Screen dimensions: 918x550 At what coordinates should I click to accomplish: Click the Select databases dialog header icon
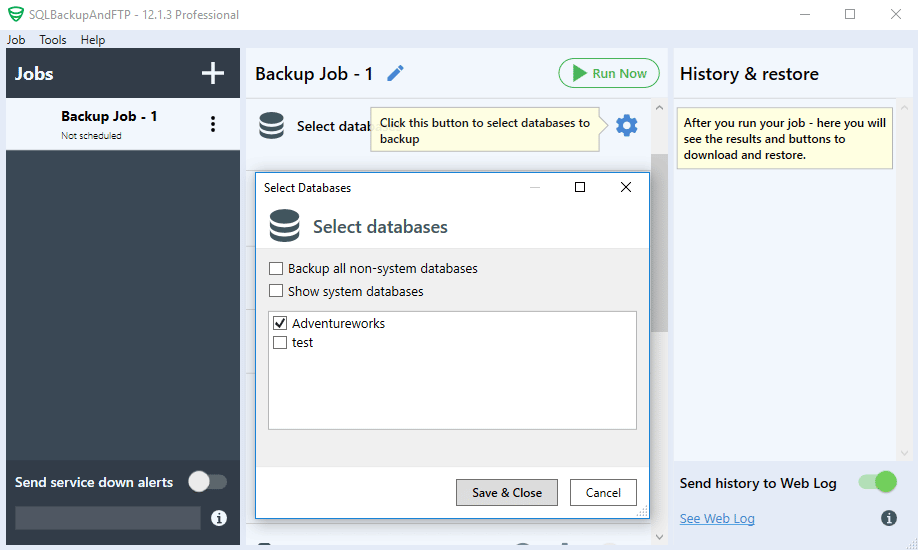[x=285, y=226]
